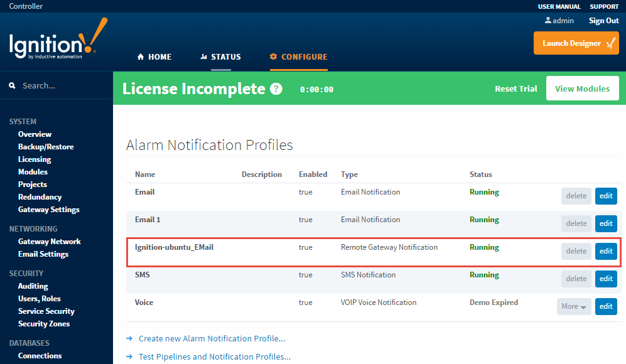Click View Modules
The height and width of the screenshot is (364, 626).
tap(582, 88)
